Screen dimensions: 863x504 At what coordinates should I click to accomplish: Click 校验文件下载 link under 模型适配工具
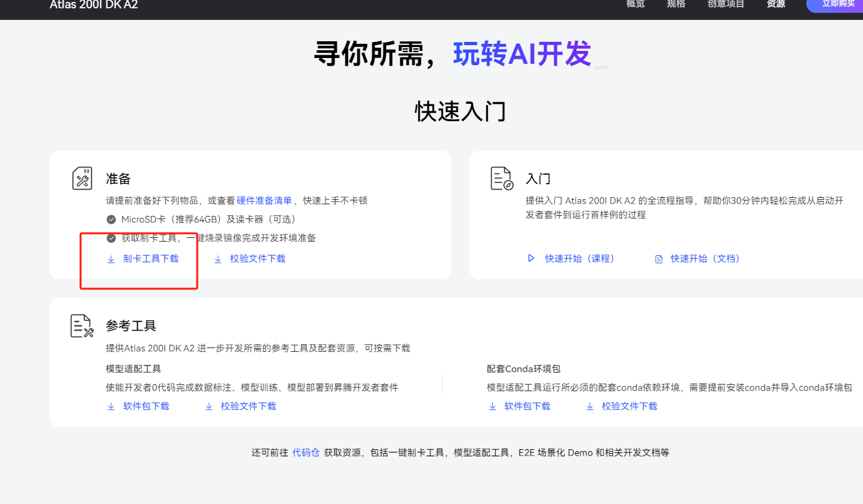tap(249, 407)
